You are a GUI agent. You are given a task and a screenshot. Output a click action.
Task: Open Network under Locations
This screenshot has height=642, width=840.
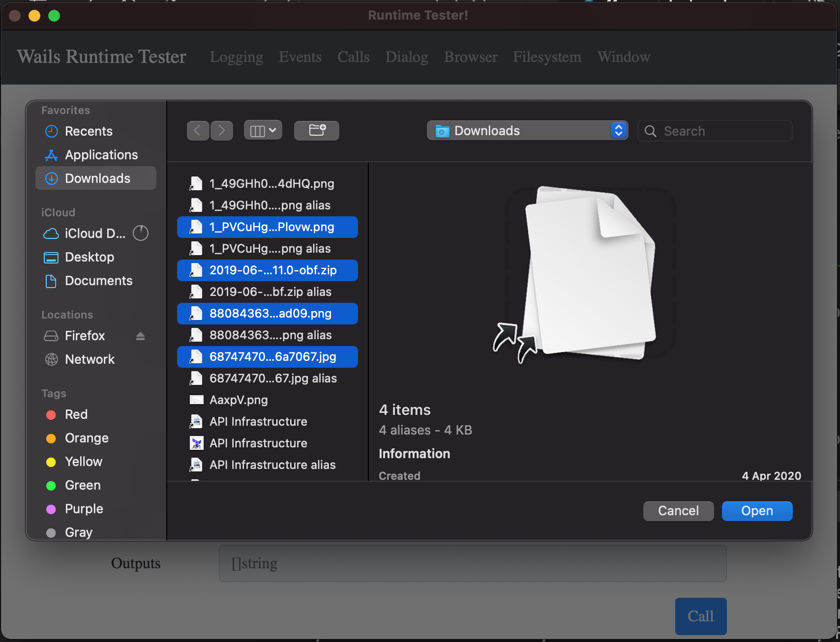point(90,359)
